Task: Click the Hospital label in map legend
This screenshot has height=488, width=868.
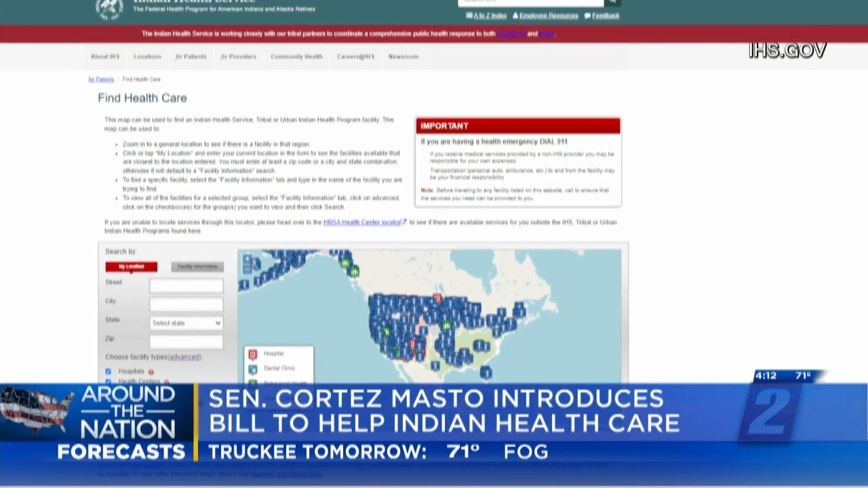Action: (274, 354)
